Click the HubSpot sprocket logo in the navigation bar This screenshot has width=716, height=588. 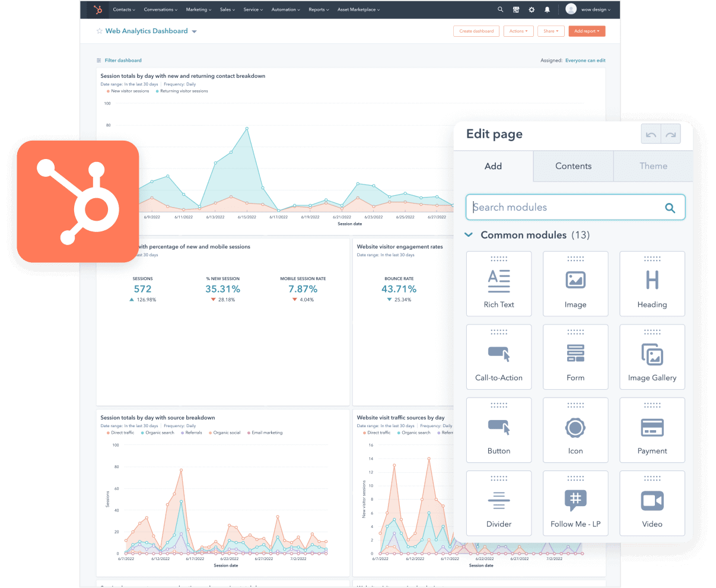(98, 9)
